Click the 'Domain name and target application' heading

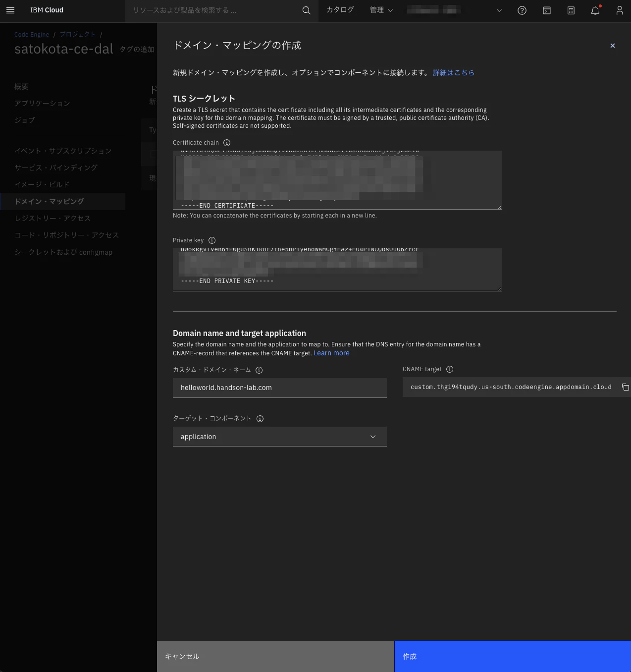[239, 333]
